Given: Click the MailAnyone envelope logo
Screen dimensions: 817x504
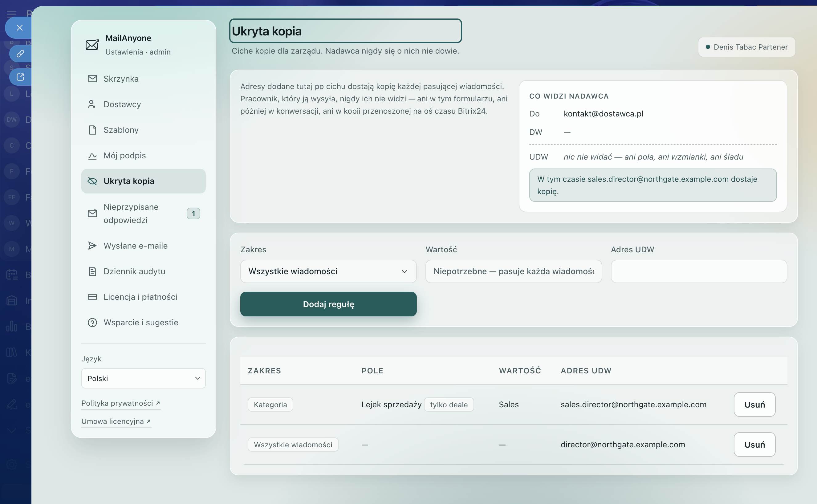Looking at the screenshot, I should pos(92,45).
